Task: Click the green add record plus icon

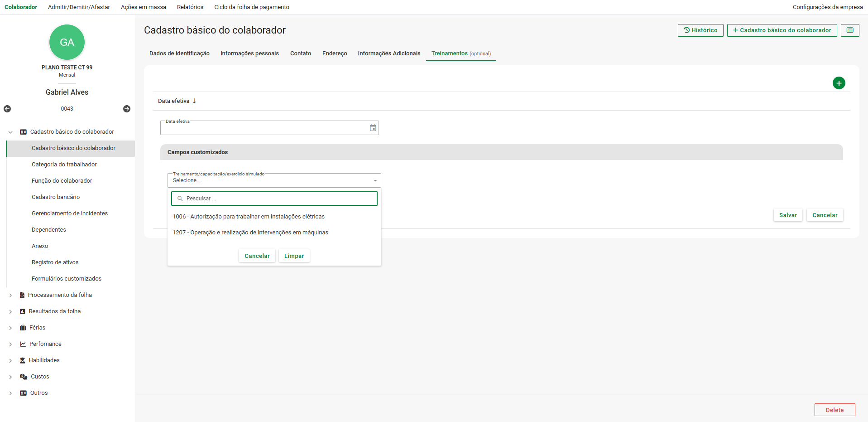Action: (x=839, y=83)
